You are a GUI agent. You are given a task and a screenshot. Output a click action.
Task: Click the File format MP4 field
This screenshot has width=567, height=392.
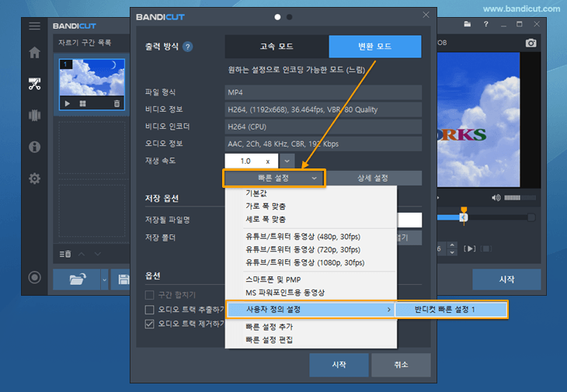click(323, 92)
